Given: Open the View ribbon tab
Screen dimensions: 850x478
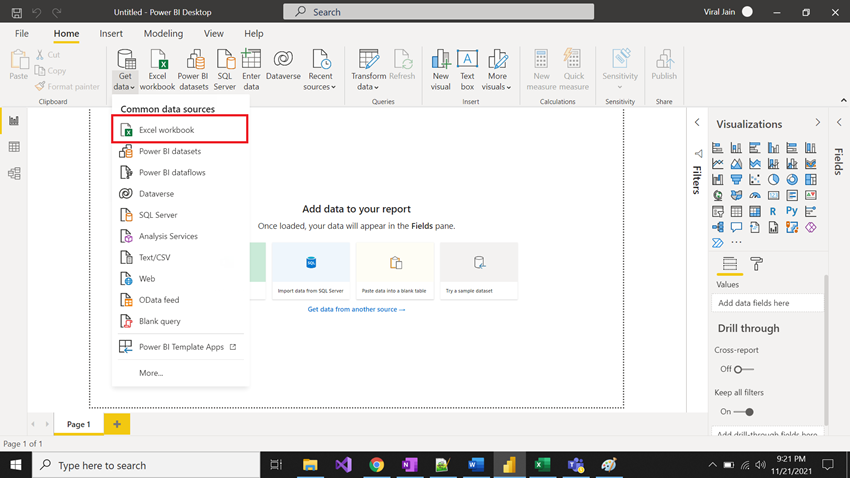Looking at the screenshot, I should [x=214, y=34].
